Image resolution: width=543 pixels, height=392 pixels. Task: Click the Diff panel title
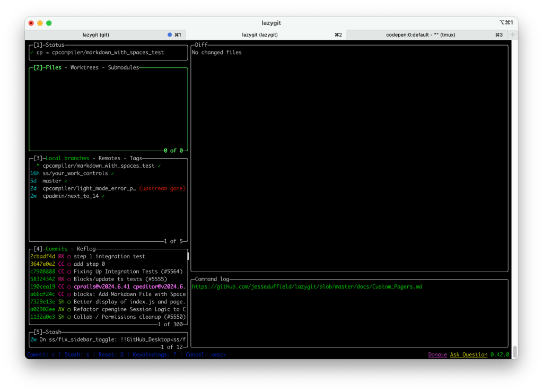click(201, 45)
